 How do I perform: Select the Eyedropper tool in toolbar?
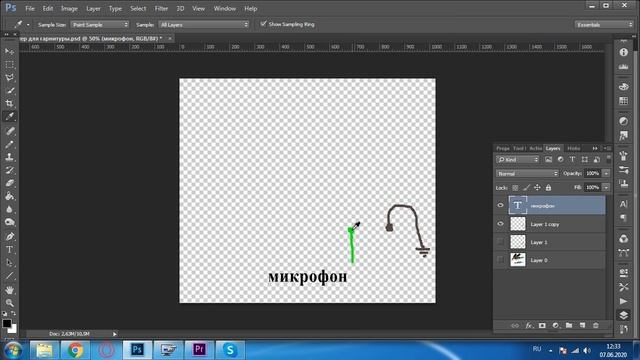pyautogui.click(x=9, y=117)
